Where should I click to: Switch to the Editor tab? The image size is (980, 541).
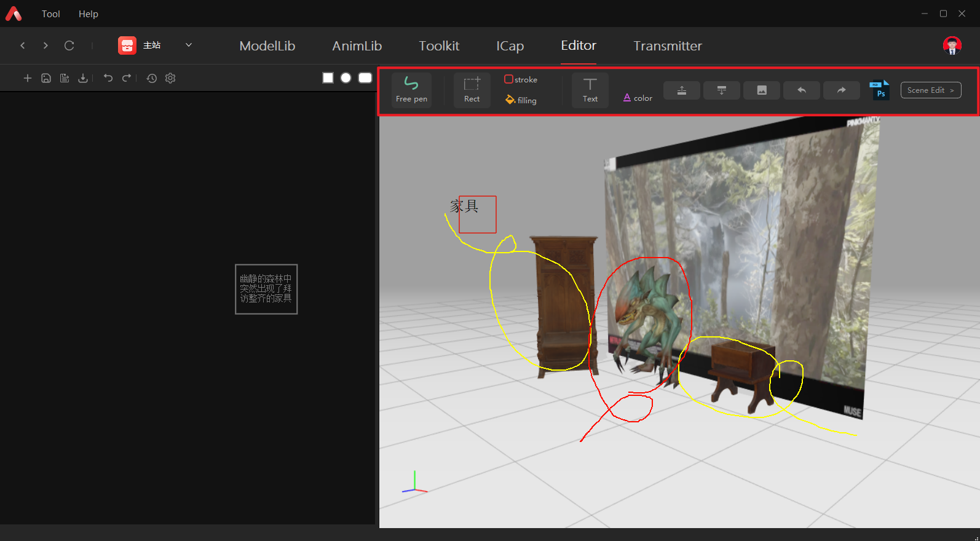pos(579,45)
